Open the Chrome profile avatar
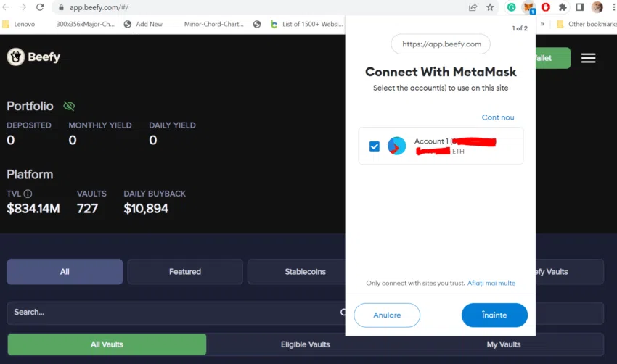 tap(597, 7)
